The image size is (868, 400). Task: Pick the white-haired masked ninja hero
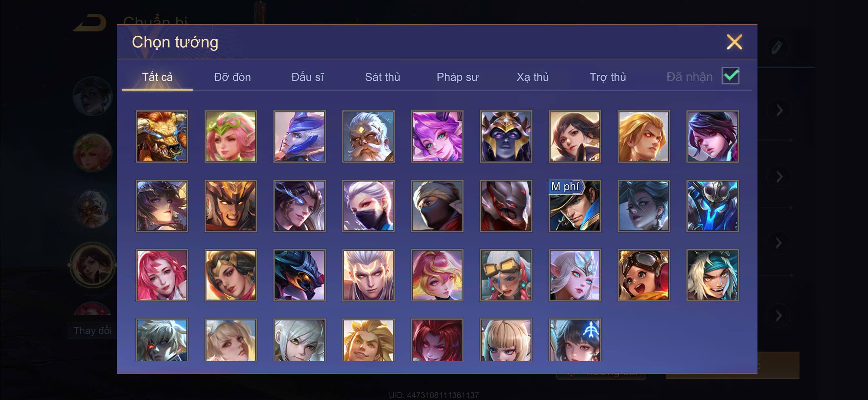pos(368,206)
